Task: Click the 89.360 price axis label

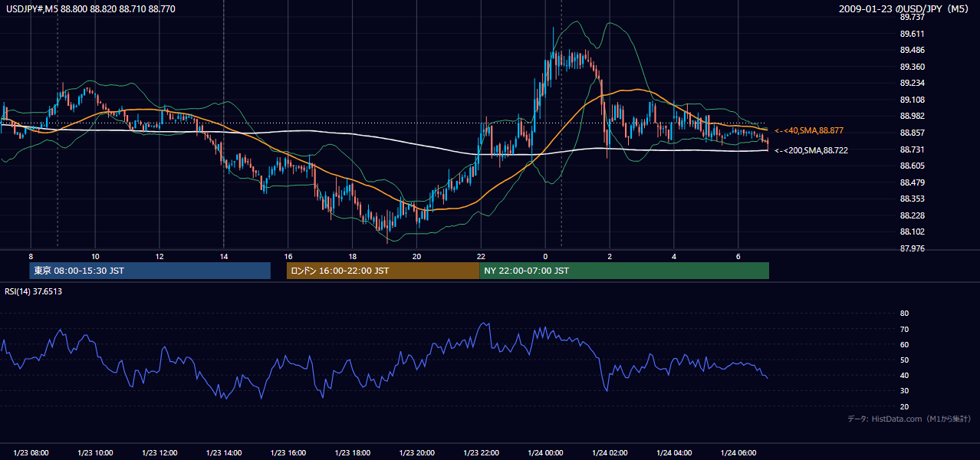Action: coord(912,67)
